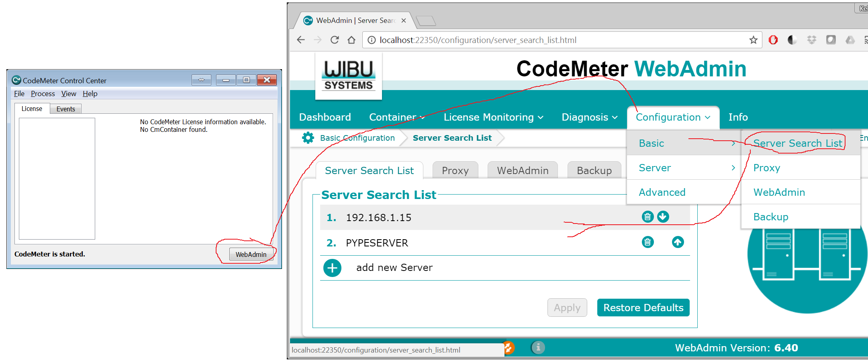Expand the Server submenu under Configuration

click(x=684, y=168)
